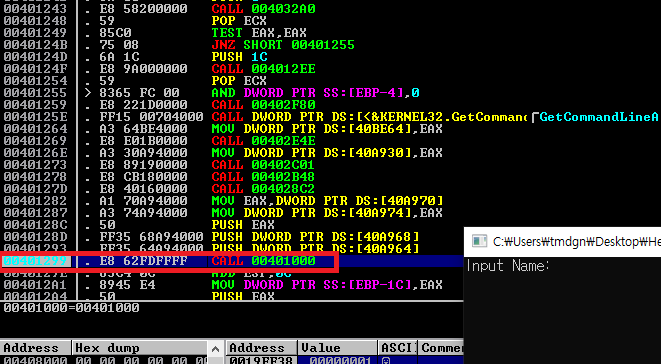
Task: Select the JNZ SHORT 00401255 instruction
Action: pyautogui.click(x=283, y=45)
